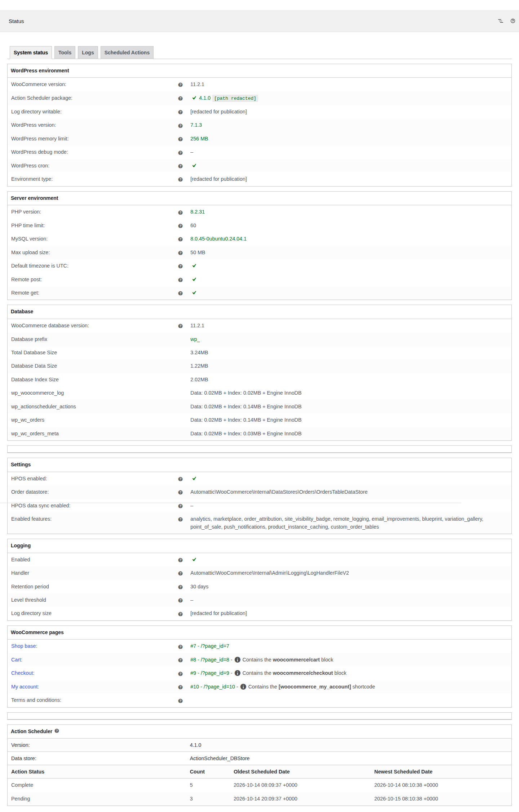Click the 'Complete' action status row label
This screenshot has width=519, height=812.
(22, 785)
